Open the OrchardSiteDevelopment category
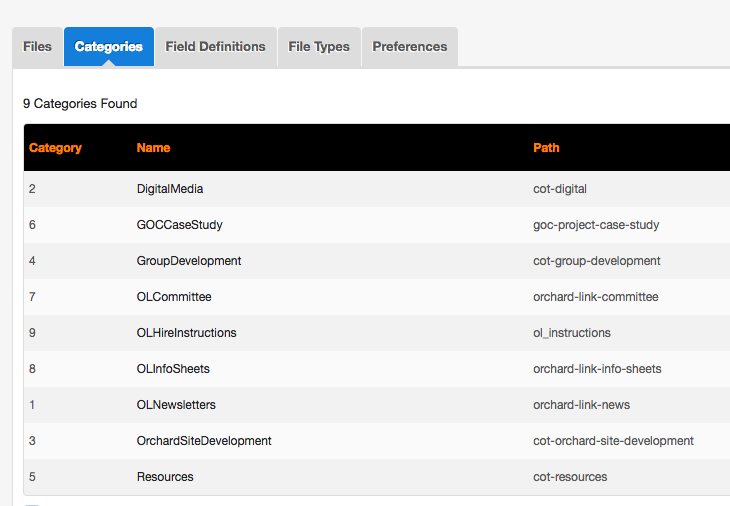 [x=204, y=441]
